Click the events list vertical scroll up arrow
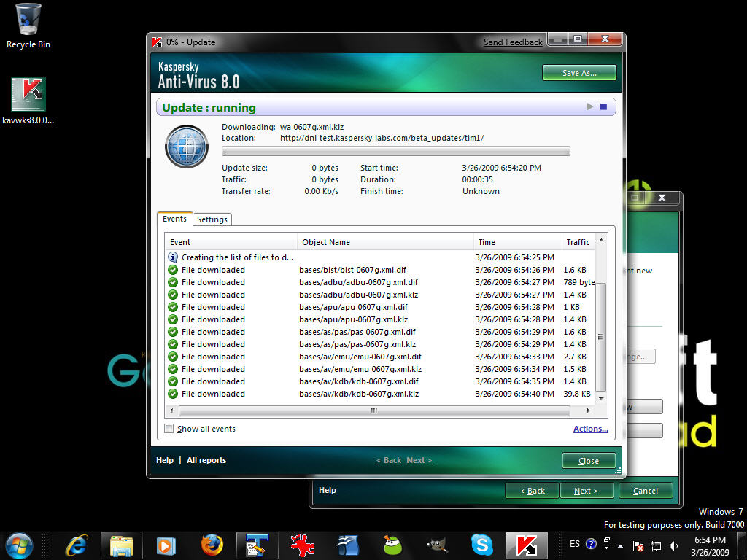Screen dimensions: 747x560 coord(601,240)
